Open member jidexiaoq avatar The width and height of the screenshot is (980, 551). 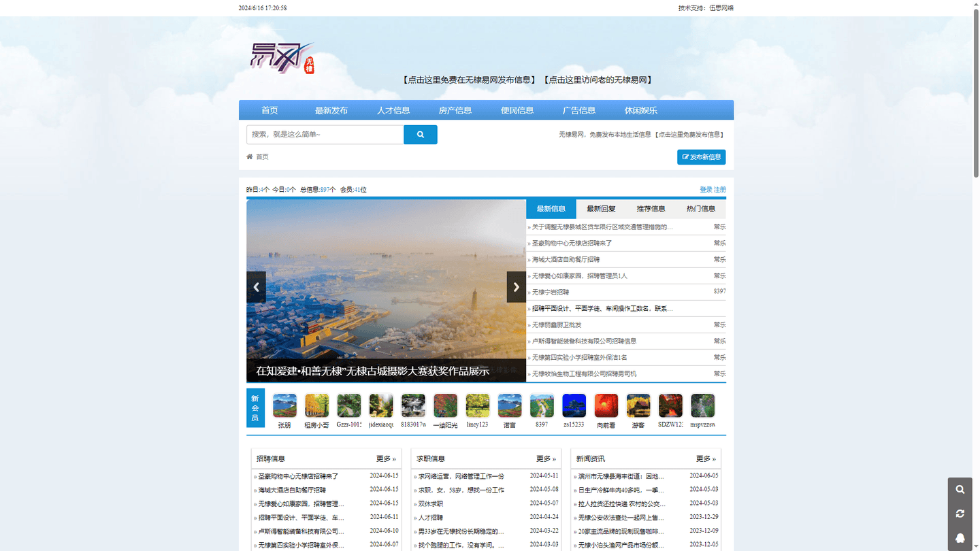pos(381,405)
